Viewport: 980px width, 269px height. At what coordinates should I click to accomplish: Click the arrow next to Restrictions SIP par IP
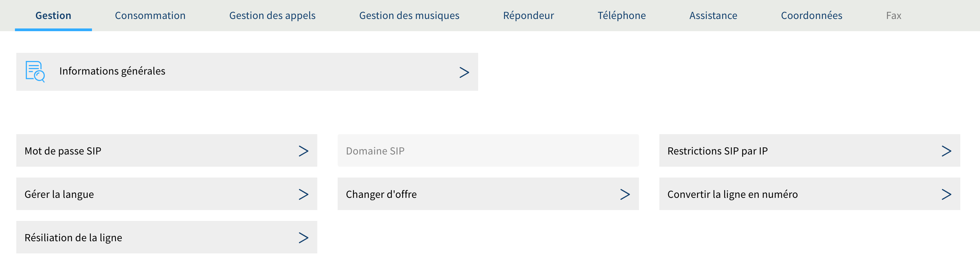(946, 151)
